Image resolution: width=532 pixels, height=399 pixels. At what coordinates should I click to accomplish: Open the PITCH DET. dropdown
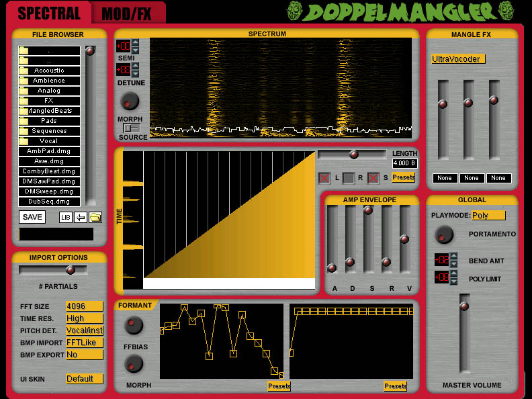tap(85, 330)
